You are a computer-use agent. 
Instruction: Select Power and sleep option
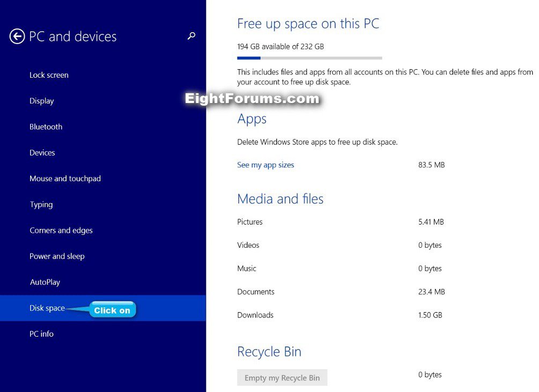pyautogui.click(x=57, y=256)
